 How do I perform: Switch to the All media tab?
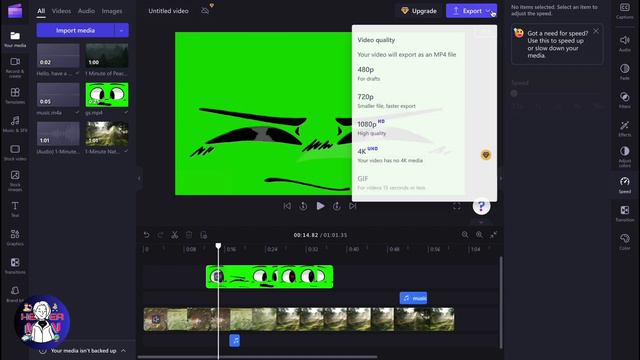(41, 11)
